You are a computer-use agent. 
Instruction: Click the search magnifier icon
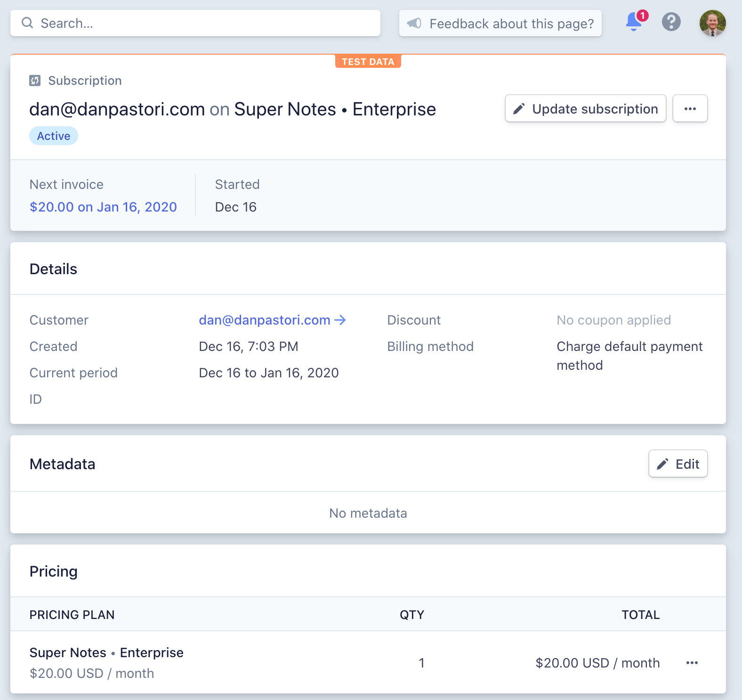[27, 23]
